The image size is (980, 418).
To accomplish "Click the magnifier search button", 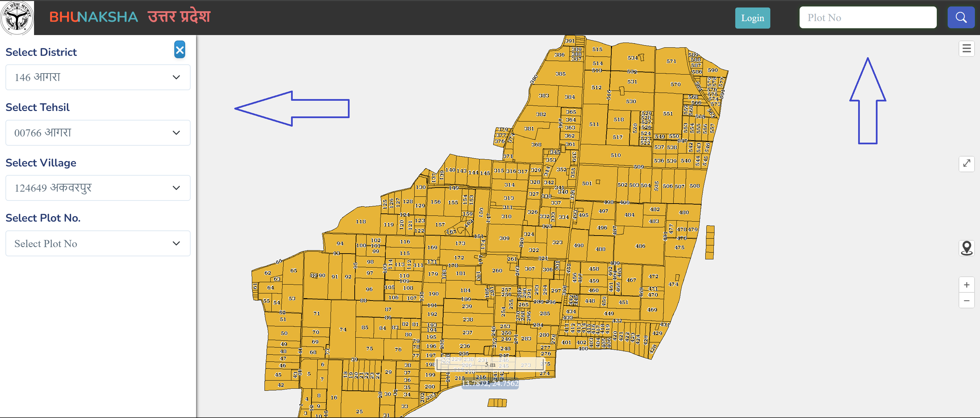I will 961,17.
